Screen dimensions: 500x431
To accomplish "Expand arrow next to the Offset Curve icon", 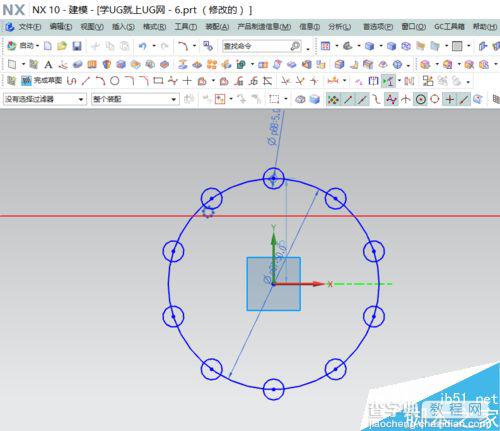I will tap(213, 80).
